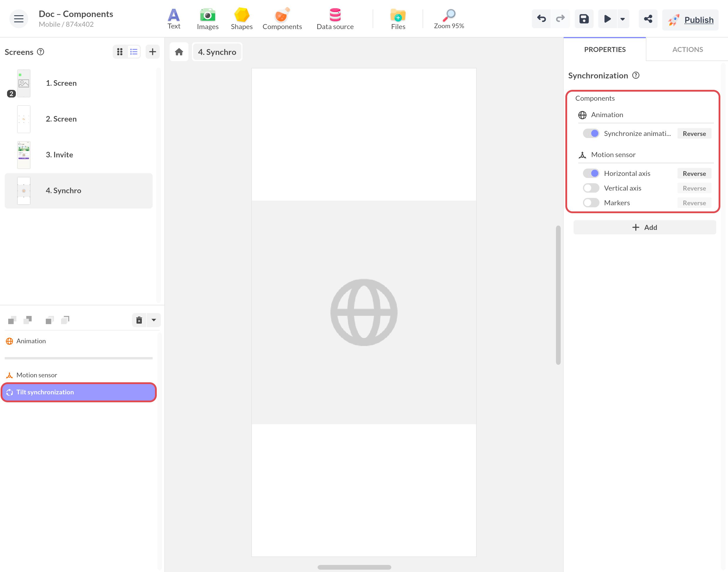Click the Zoom 95% magnifier
The image size is (728, 572).
pyautogui.click(x=449, y=19)
